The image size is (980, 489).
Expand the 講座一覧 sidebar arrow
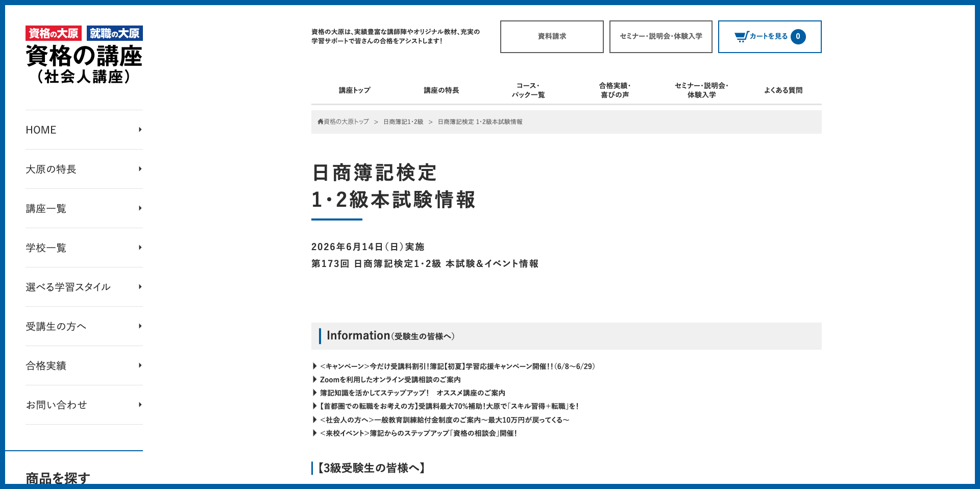(140, 208)
